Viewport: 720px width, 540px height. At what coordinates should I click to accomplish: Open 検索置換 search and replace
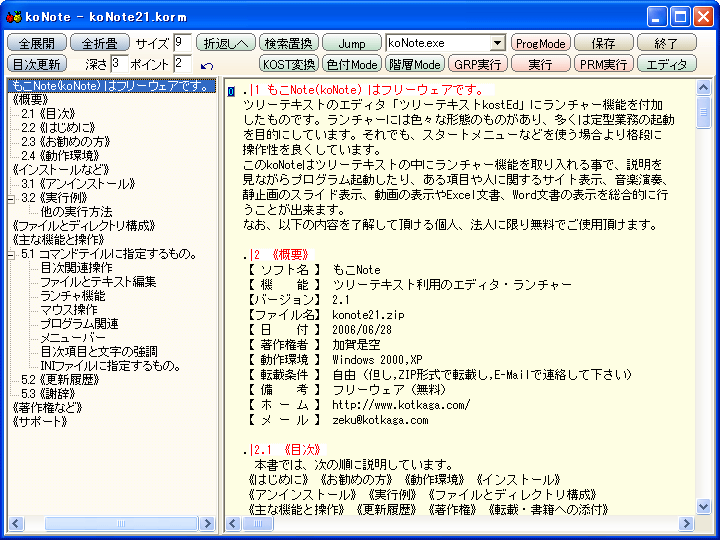tap(288, 43)
